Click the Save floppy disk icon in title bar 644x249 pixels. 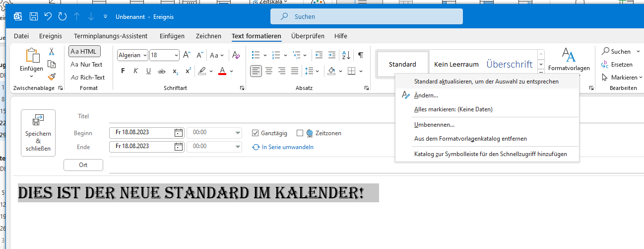point(34,16)
